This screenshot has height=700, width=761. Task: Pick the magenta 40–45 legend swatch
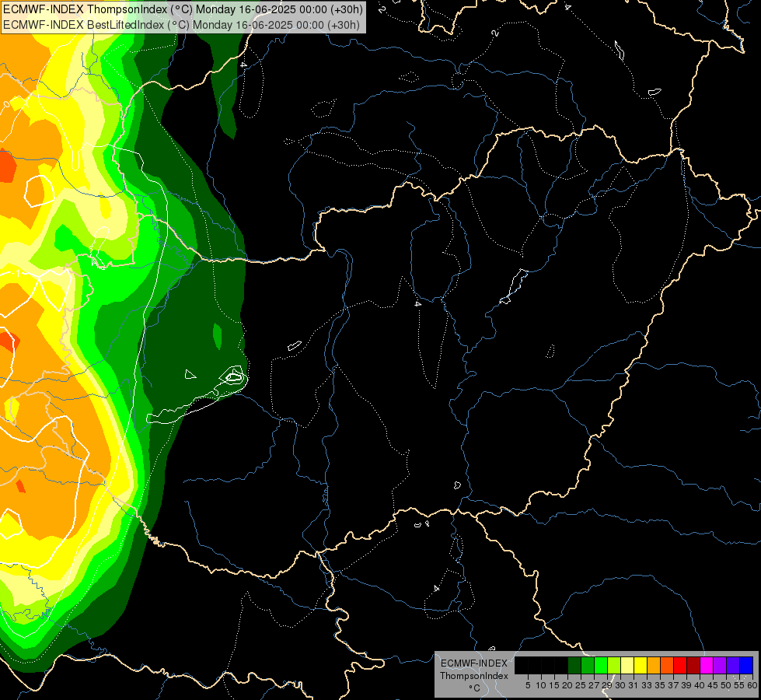tap(707, 665)
